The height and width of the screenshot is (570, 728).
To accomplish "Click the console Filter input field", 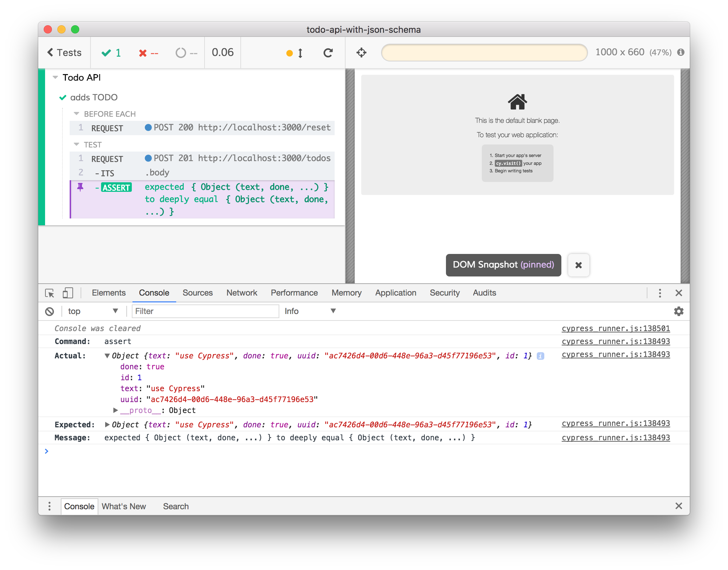I will click(x=205, y=311).
